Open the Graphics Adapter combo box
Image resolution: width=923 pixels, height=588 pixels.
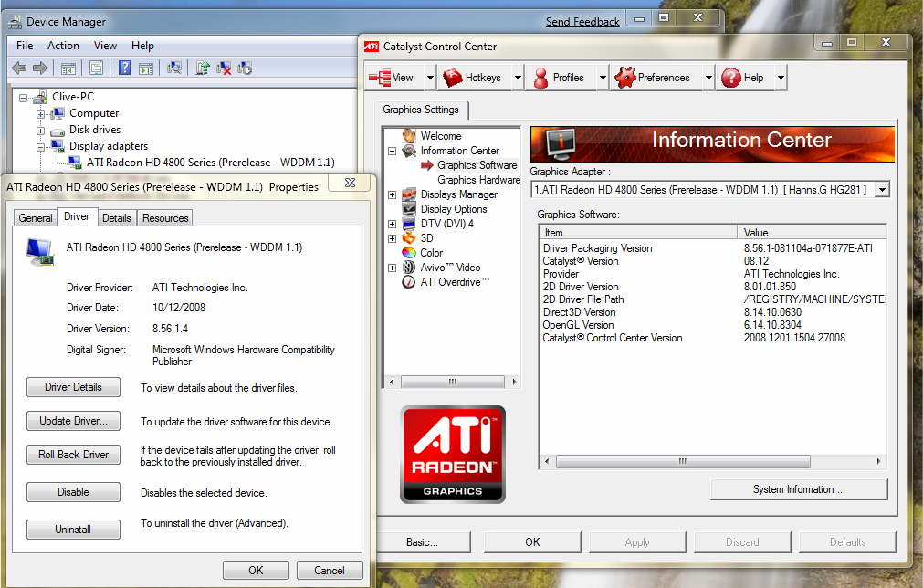click(x=882, y=190)
